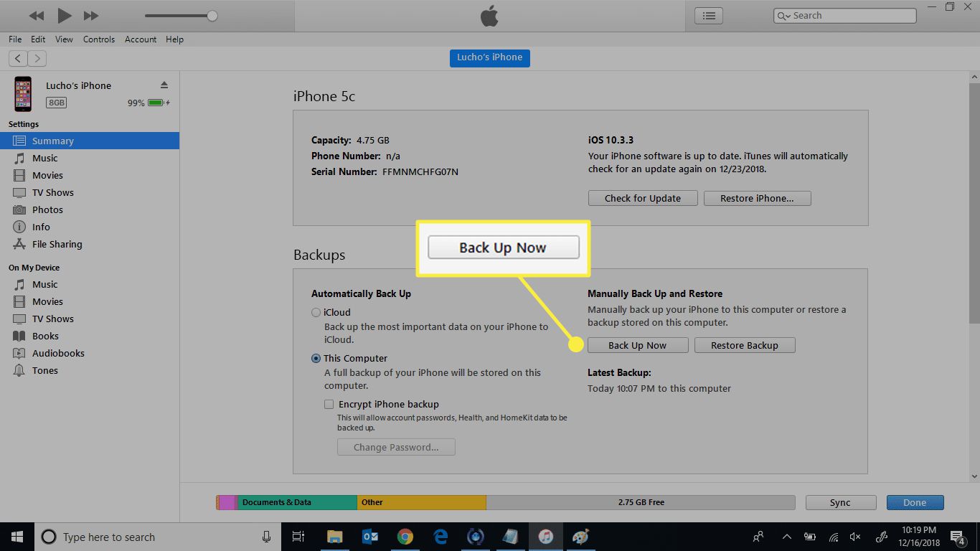This screenshot has height=551, width=980.
Task: Adjust the volume slider knob
Action: [212, 15]
